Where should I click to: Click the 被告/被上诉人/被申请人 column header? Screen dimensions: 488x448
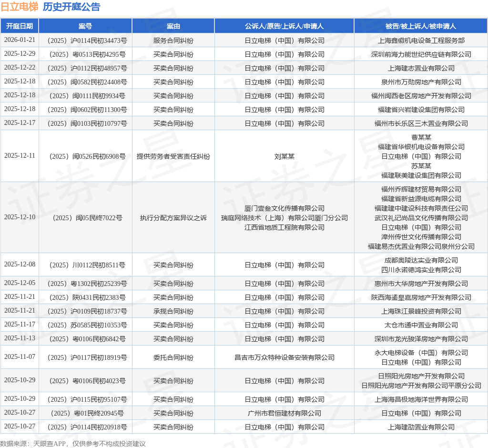[x=421, y=26]
